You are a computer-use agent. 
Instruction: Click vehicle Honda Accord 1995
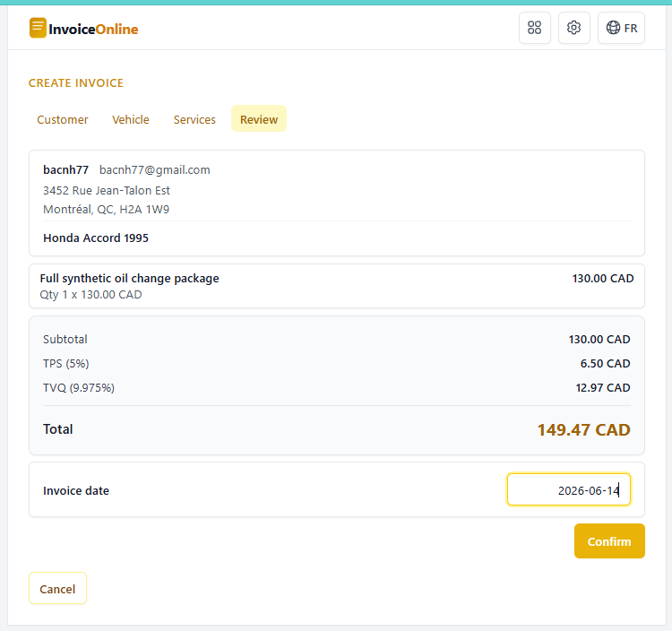(x=96, y=238)
